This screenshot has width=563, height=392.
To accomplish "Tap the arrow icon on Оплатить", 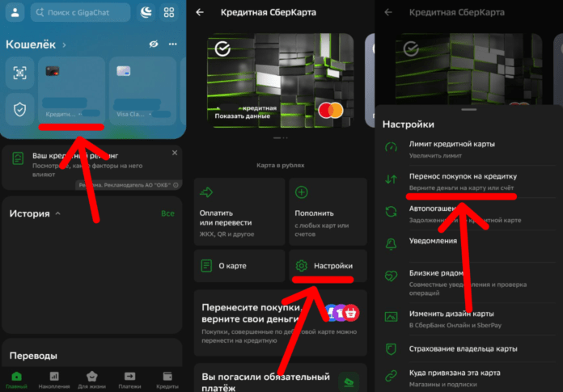I will [x=206, y=192].
